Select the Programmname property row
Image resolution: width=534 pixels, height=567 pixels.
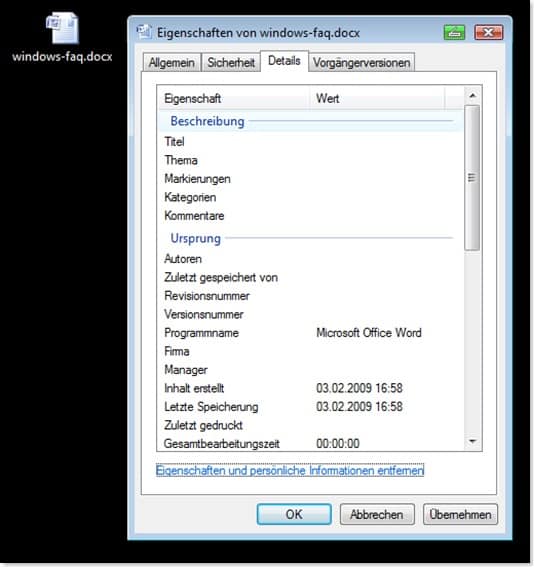[x=311, y=333]
